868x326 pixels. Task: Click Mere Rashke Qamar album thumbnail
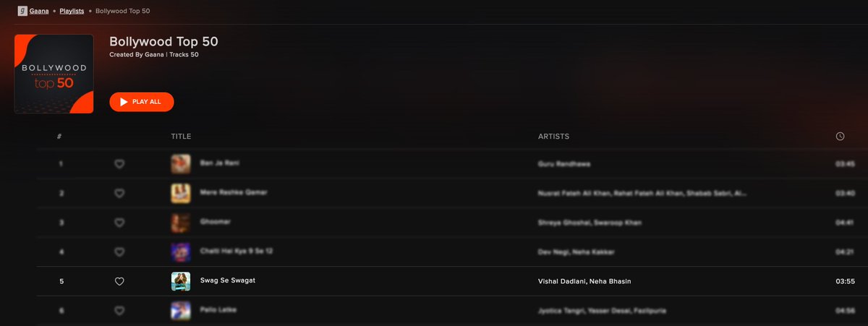click(180, 193)
